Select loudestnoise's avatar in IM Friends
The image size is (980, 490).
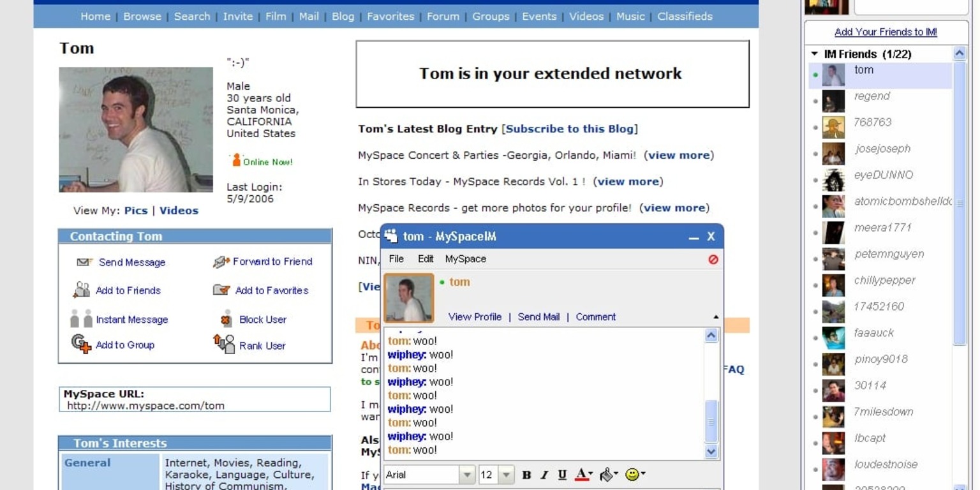[x=833, y=470]
